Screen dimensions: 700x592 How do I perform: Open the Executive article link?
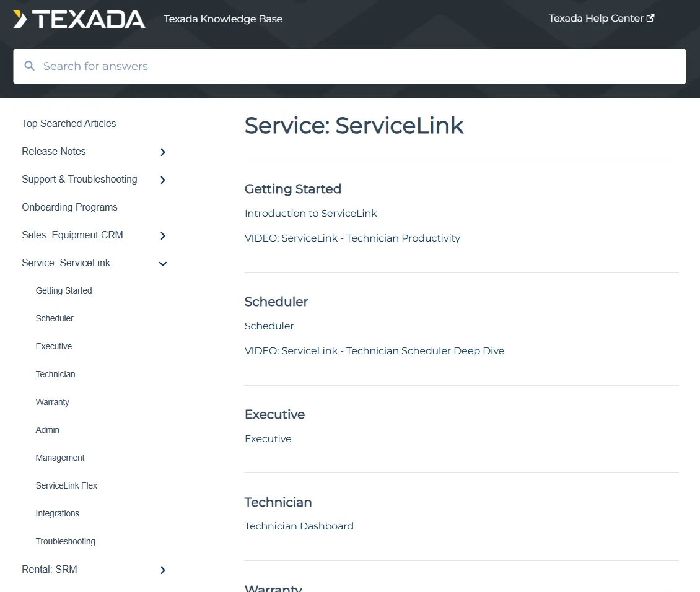pos(268,438)
